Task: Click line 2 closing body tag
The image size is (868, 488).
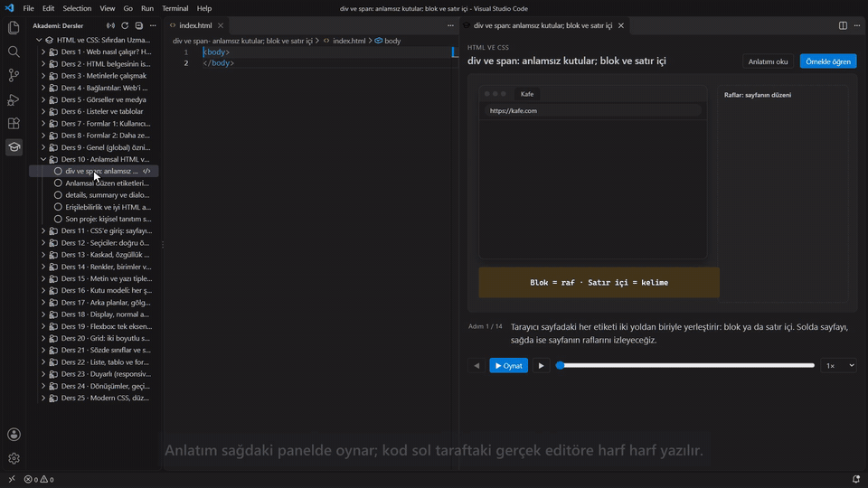Action: pos(219,63)
